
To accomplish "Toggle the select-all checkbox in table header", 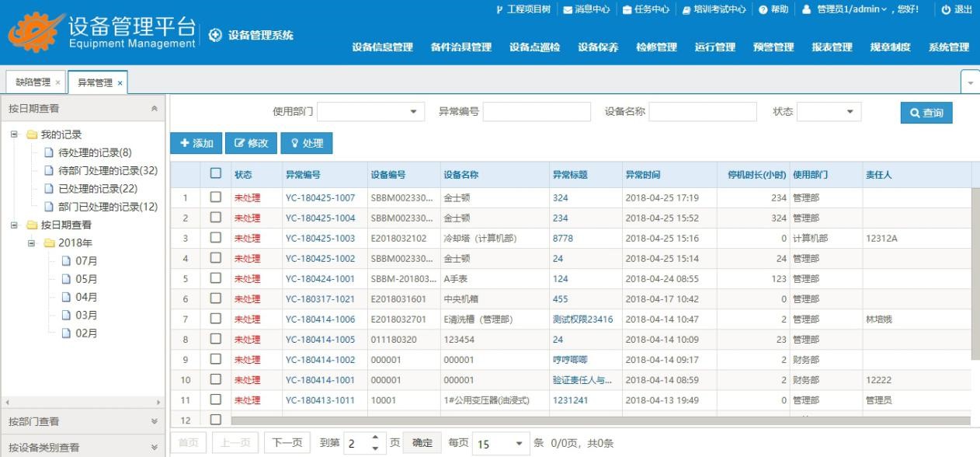I will point(216,174).
